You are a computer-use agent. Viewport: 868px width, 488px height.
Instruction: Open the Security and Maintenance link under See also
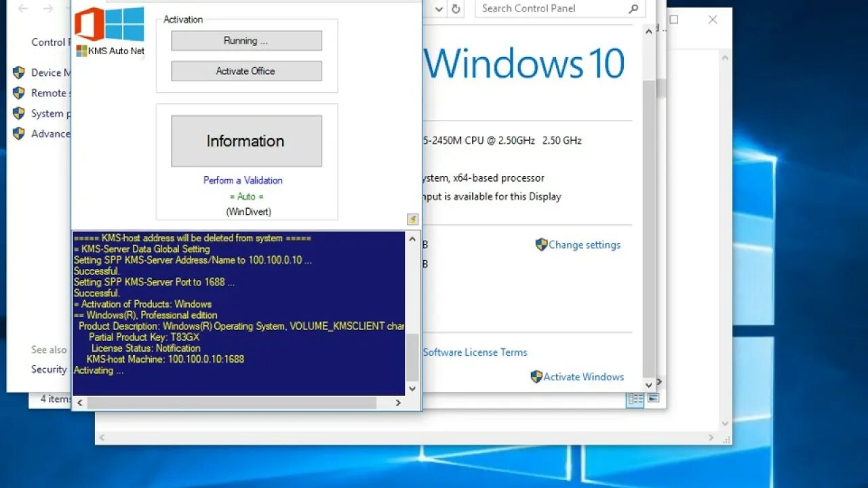coord(49,369)
